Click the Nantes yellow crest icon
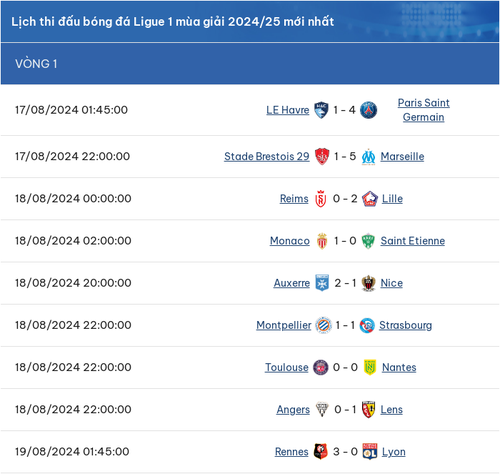500x474 pixels. (370, 367)
